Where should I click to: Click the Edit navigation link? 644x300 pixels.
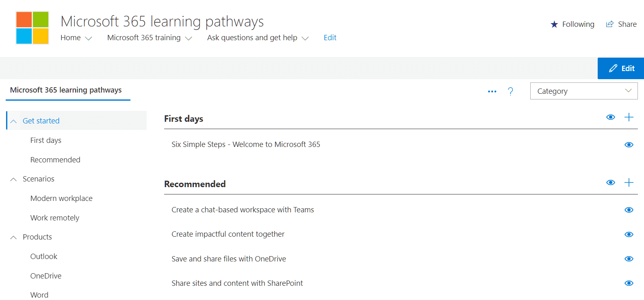point(330,38)
